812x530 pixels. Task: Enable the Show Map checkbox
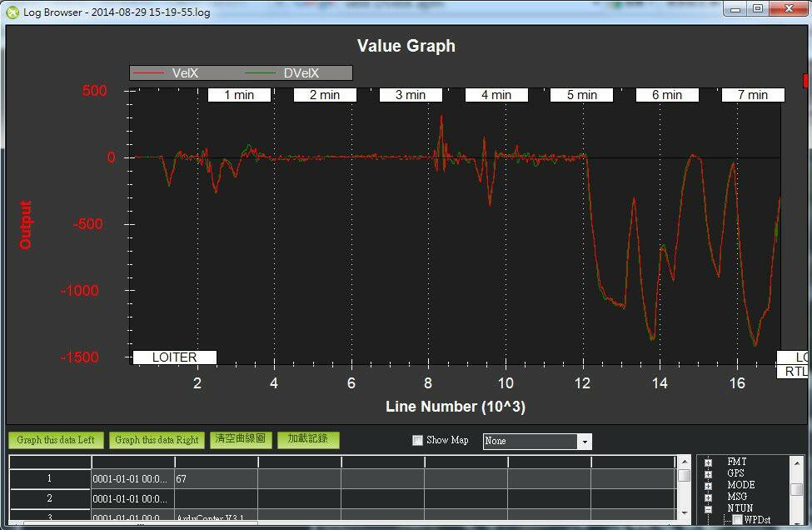[x=417, y=440]
